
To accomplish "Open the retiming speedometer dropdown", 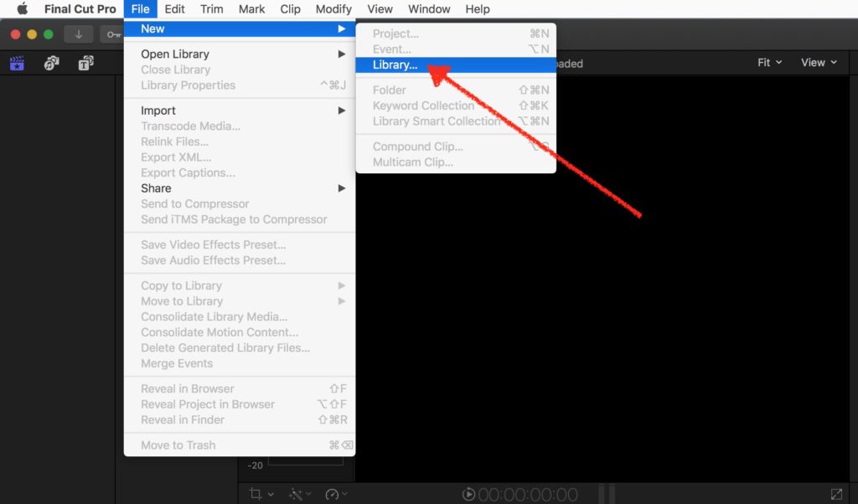I will pos(336,494).
